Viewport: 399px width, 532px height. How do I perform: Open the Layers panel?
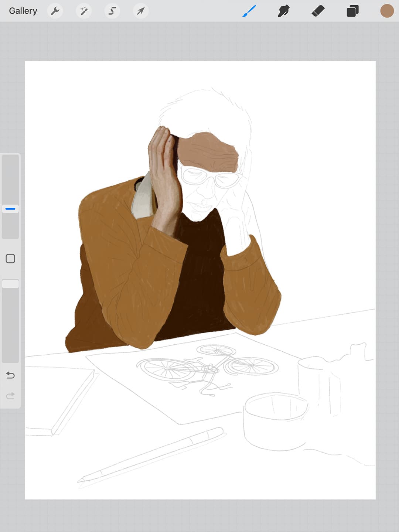[352, 11]
